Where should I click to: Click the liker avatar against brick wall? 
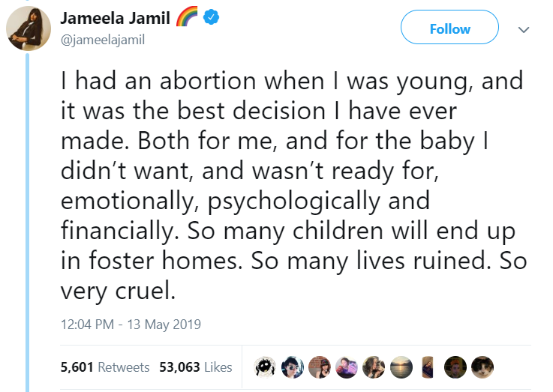[318, 367]
